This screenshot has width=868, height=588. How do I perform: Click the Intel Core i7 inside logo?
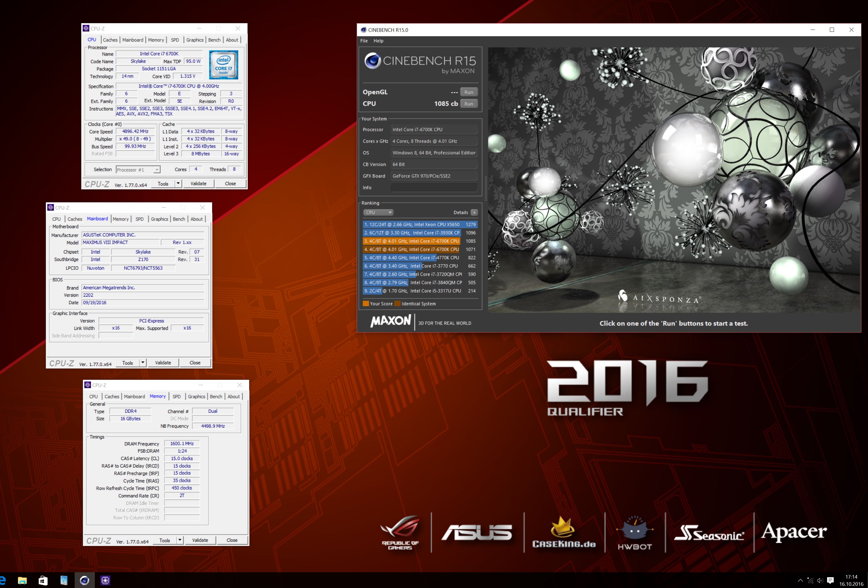pyautogui.click(x=223, y=65)
